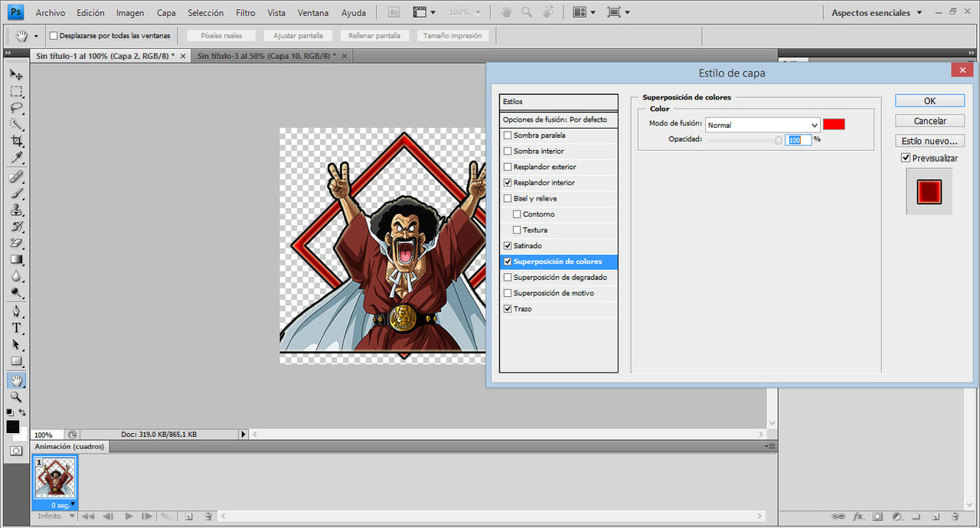980x528 pixels.
Task: Open the Archivo menu
Action: [x=51, y=13]
